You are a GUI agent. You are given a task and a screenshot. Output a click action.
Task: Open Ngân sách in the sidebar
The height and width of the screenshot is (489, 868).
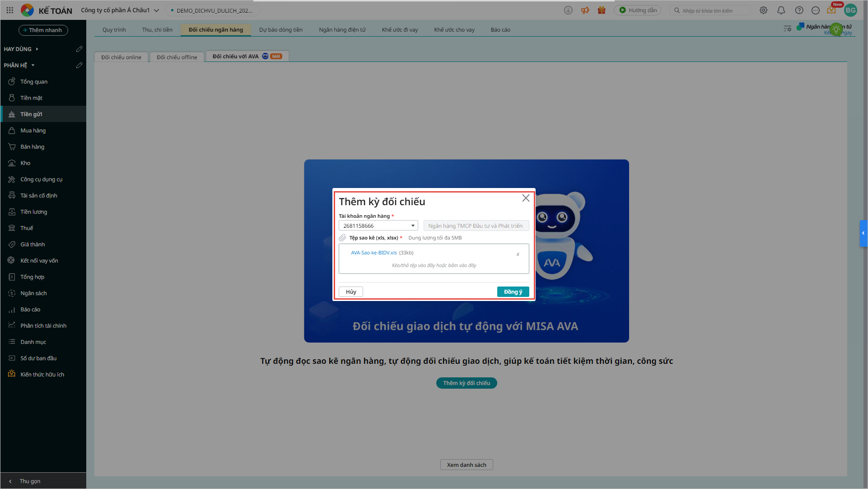point(43,293)
